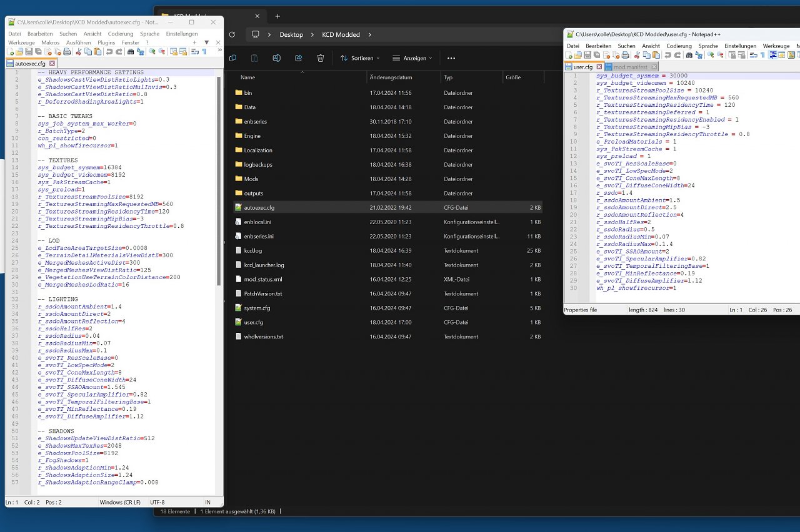Open the Sortieren dropdown
Image resolution: width=800 pixels, height=532 pixels.
click(x=360, y=58)
